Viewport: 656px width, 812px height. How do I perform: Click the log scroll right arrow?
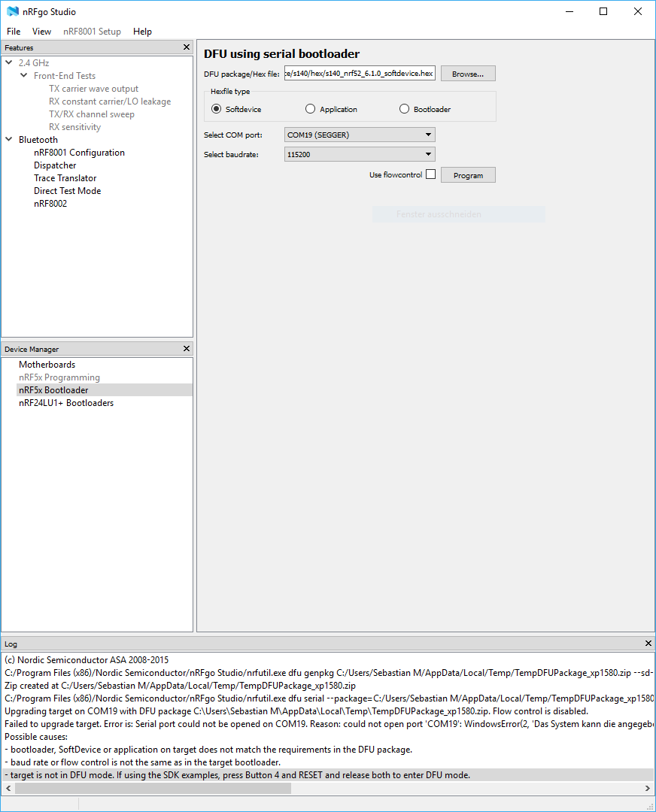click(x=647, y=788)
